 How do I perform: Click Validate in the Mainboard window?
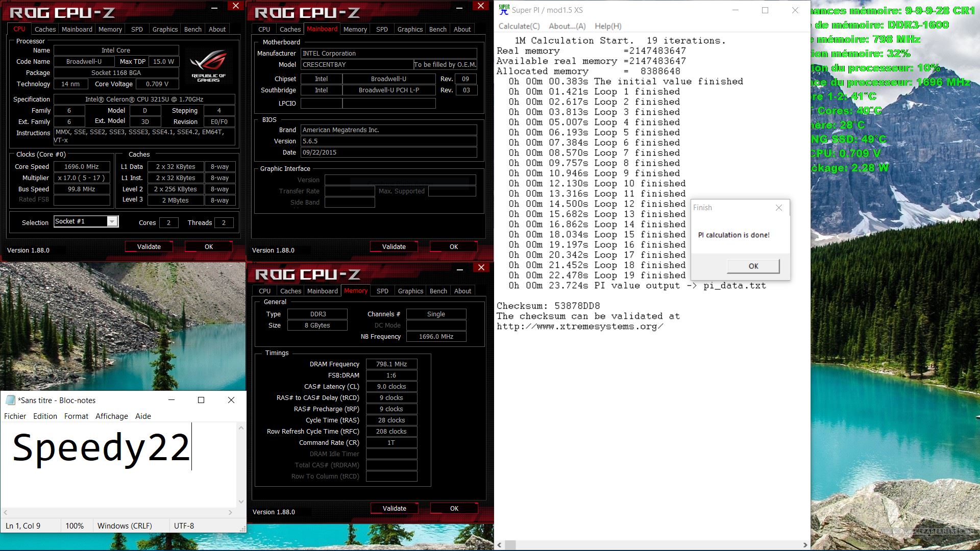pos(394,246)
